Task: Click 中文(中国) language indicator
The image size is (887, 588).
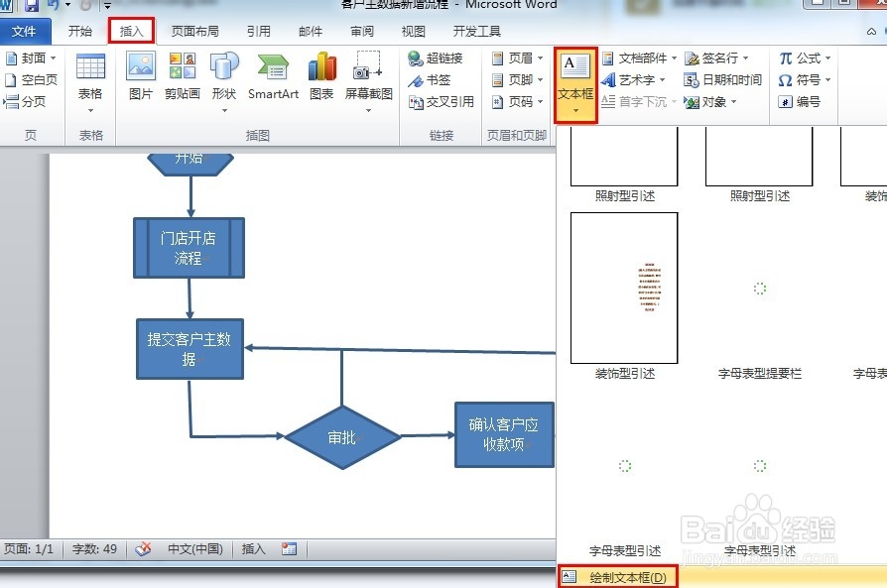Action: (195, 548)
